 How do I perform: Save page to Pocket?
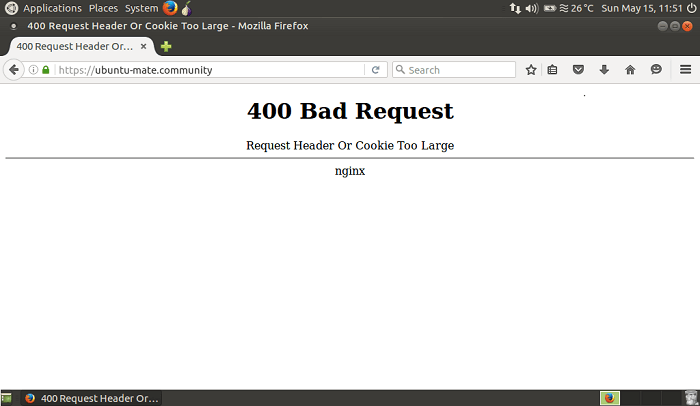(x=578, y=70)
